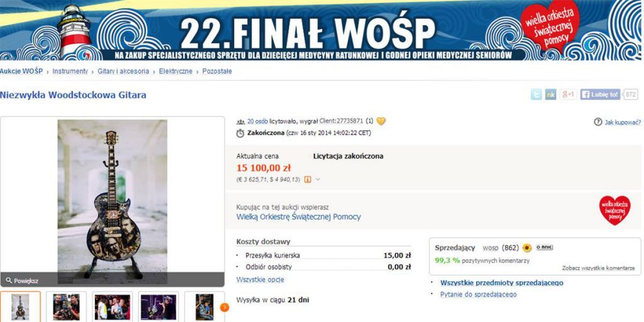Expand the currency conversion chevron

pyautogui.click(x=318, y=179)
